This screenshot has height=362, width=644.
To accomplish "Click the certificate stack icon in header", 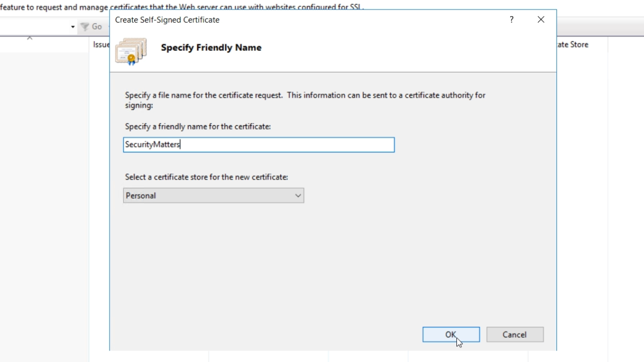I will (x=131, y=51).
